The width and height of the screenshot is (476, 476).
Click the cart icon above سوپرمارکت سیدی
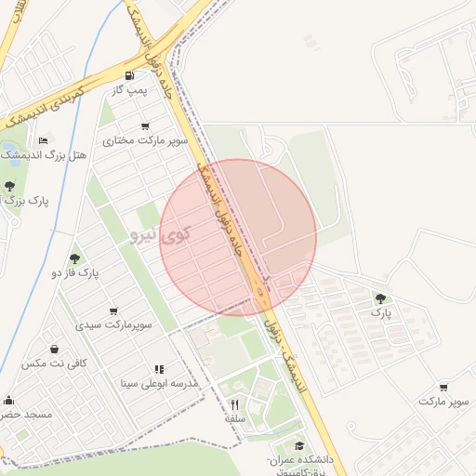(113, 311)
